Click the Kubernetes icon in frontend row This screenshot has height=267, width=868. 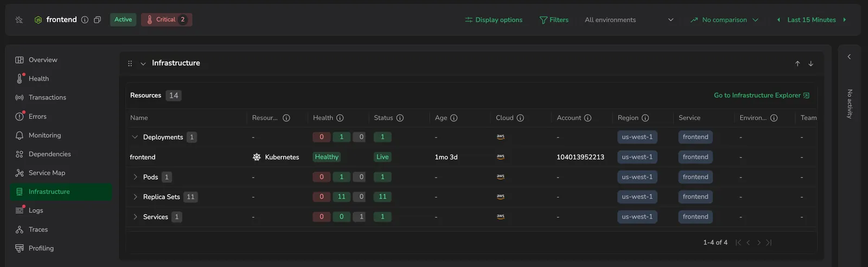point(257,157)
